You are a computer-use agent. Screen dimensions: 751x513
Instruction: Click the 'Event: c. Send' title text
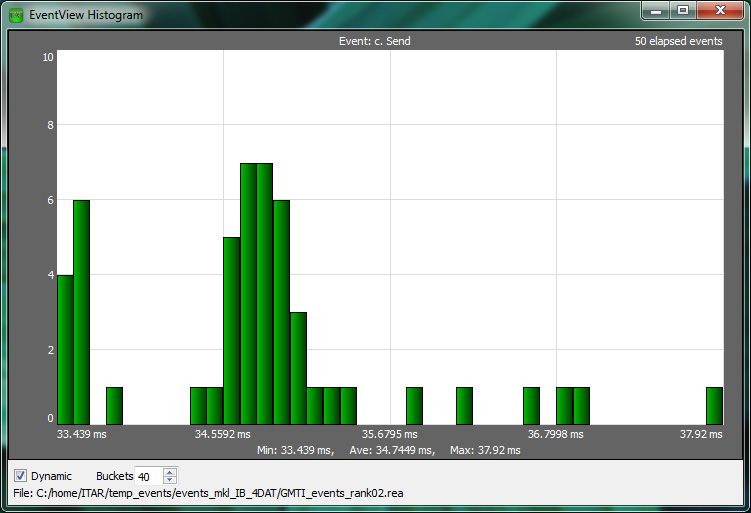(375, 41)
